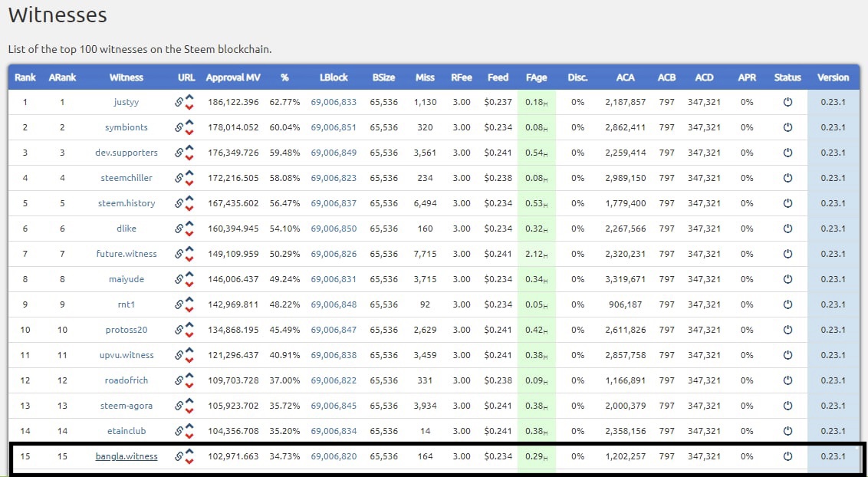
Task: Approve bangla.witness with the blue up arrow
Action: coord(189,452)
